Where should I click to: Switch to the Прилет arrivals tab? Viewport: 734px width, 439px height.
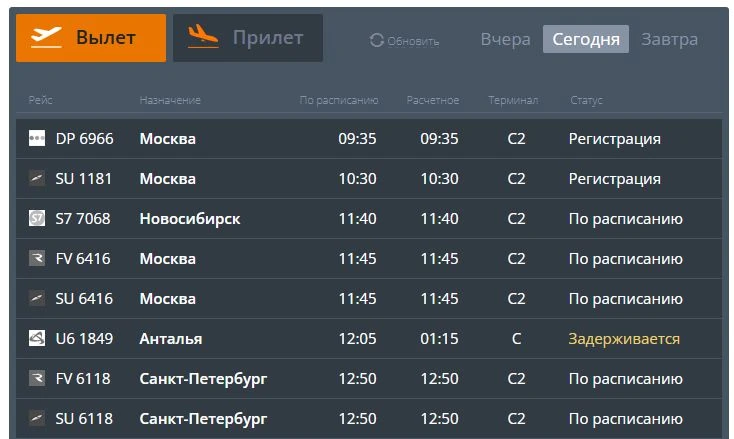pyautogui.click(x=248, y=38)
